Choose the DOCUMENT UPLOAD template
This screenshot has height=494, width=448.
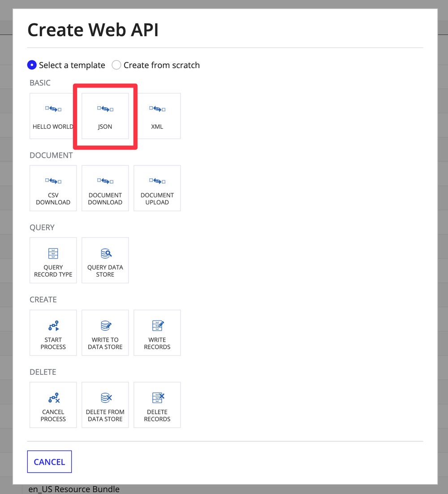tap(157, 188)
